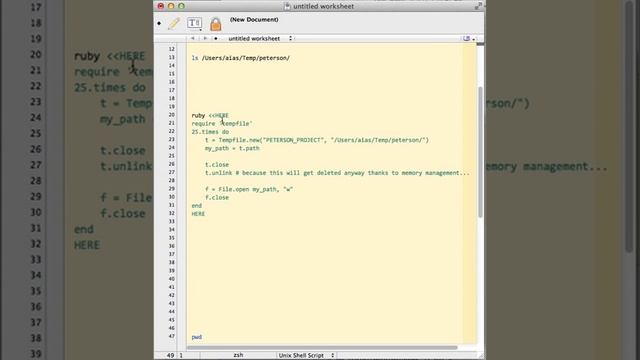Click the line number 49 status field
Image resolution: width=640 pixels, height=360 pixels.
[170, 356]
